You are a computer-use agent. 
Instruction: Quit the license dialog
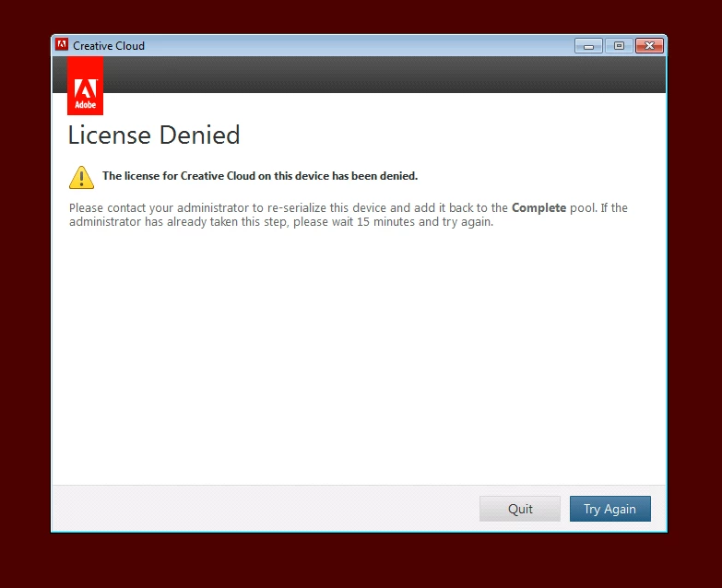pos(520,509)
